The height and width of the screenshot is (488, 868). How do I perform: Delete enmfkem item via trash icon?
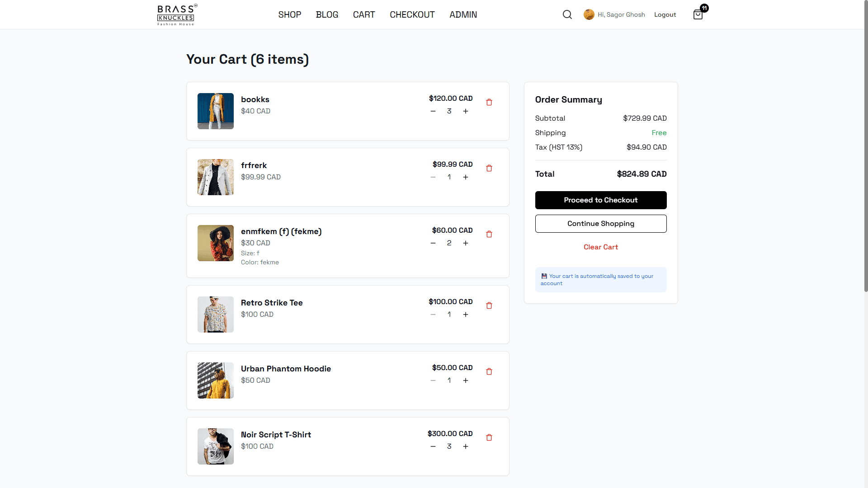coord(489,234)
